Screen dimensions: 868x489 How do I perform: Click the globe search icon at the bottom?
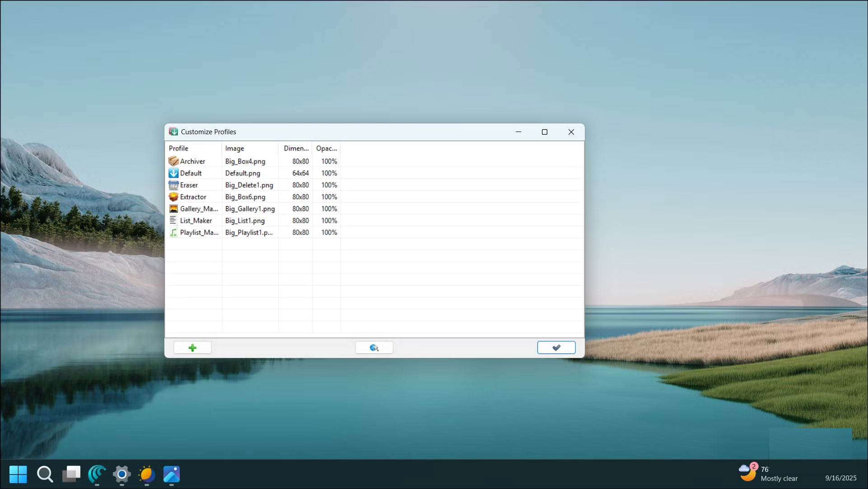pyautogui.click(x=374, y=347)
